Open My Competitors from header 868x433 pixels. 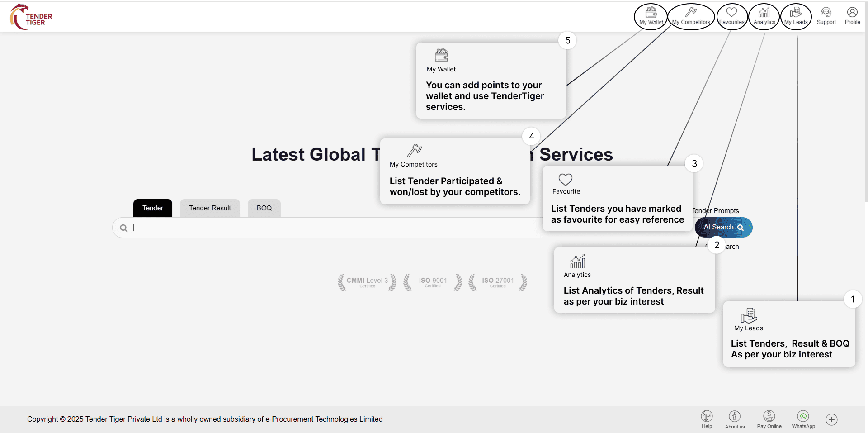tap(691, 16)
